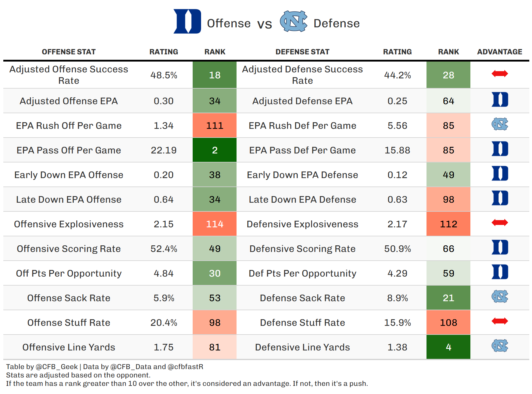Click the orange rank 111 cell
The width and height of the screenshot is (532, 394).
coord(215,126)
